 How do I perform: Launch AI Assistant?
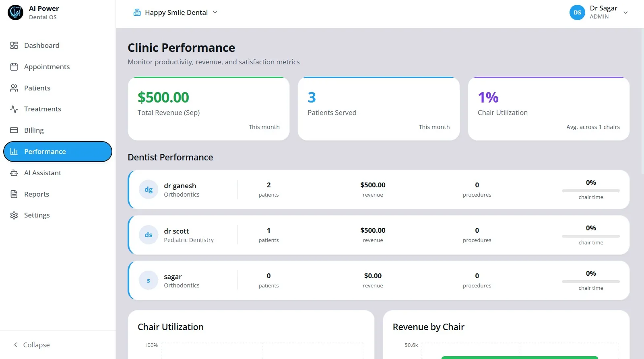coord(58,173)
